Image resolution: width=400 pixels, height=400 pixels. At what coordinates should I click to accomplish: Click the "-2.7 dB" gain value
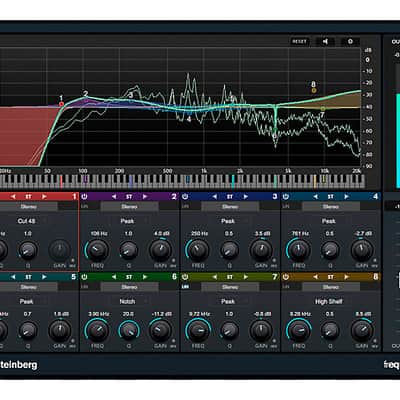coord(362,234)
